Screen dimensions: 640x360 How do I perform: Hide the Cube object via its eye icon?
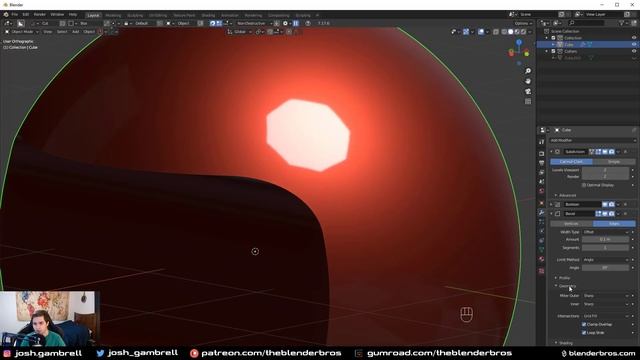pyautogui.click(x=634, y=44)
